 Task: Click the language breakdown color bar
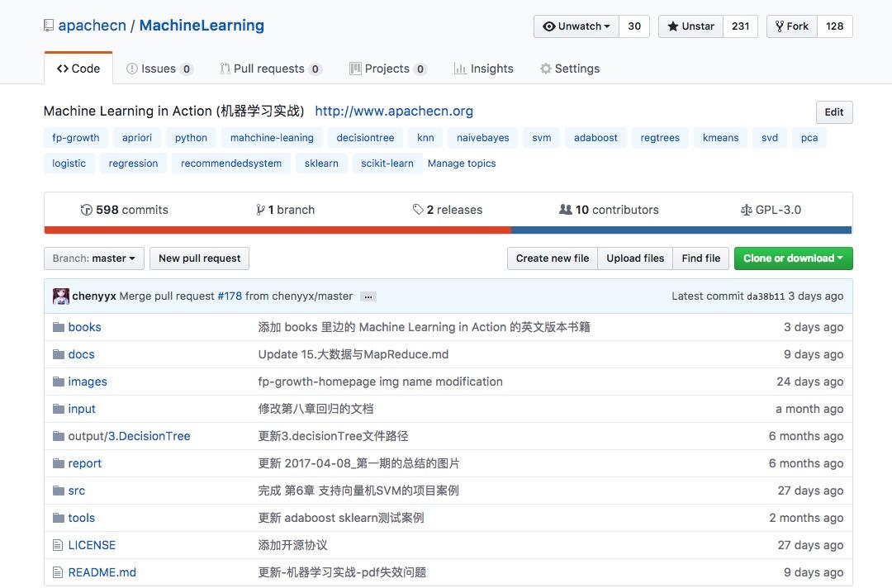[x=448, y=230]
